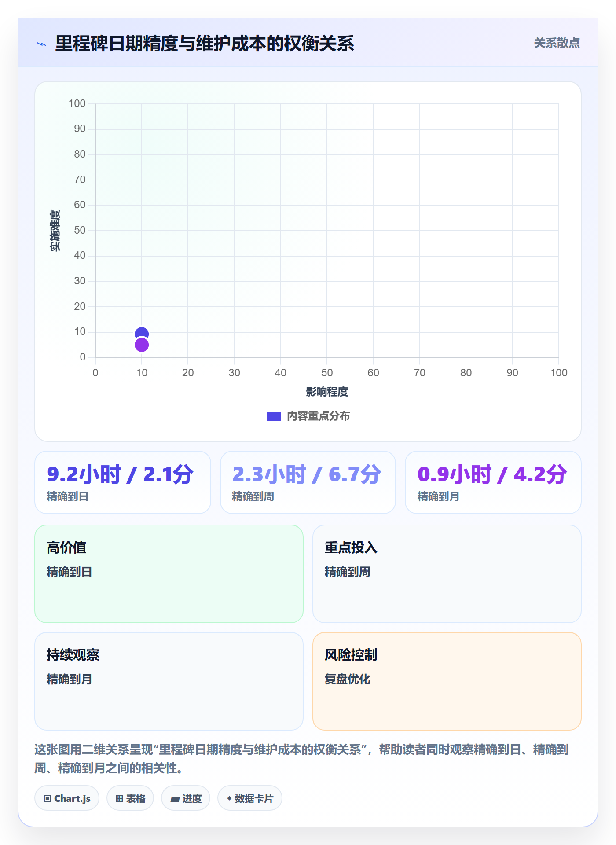Click the description paragraph starting 这张图用二维关系
616x845 pixels.
302,758
